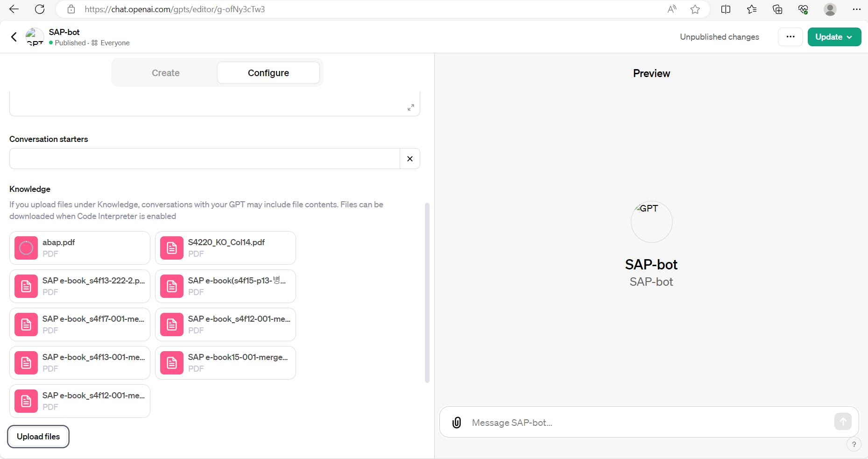The image size is (868, 459).
Task: Remove the empty conversation starter
Action: (410, 159)
